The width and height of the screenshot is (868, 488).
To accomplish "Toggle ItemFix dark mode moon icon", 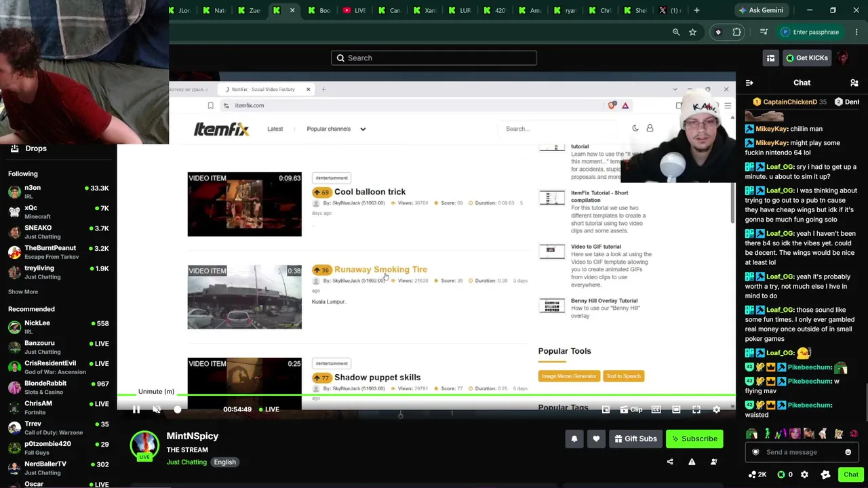I will (x=635, y=128).
